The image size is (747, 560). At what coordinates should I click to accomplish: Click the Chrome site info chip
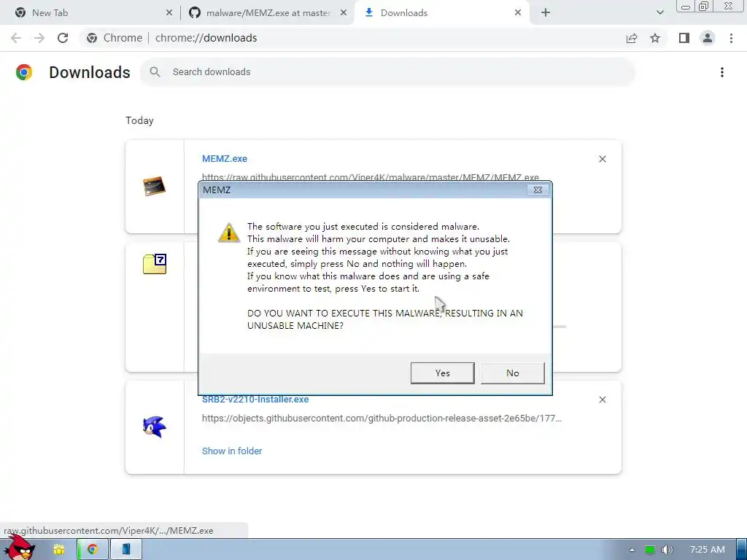pos(115,38)
